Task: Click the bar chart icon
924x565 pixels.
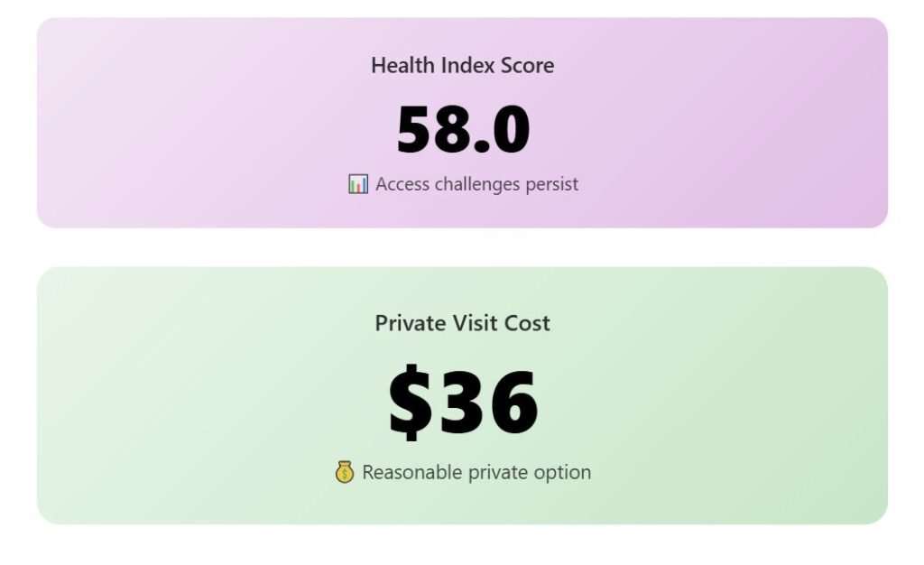Action: 358,184
